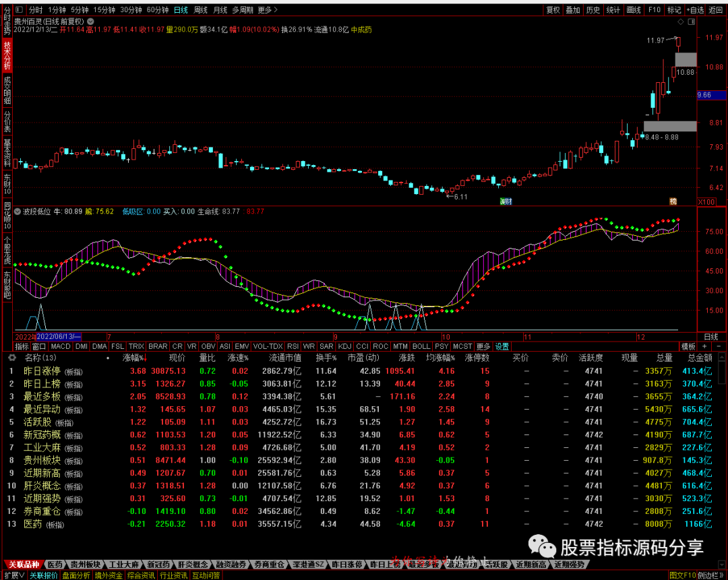This screenshot has width=728, height=580.
Task: Toggle the MACD indicator
Action: click(x=61, y=347)
